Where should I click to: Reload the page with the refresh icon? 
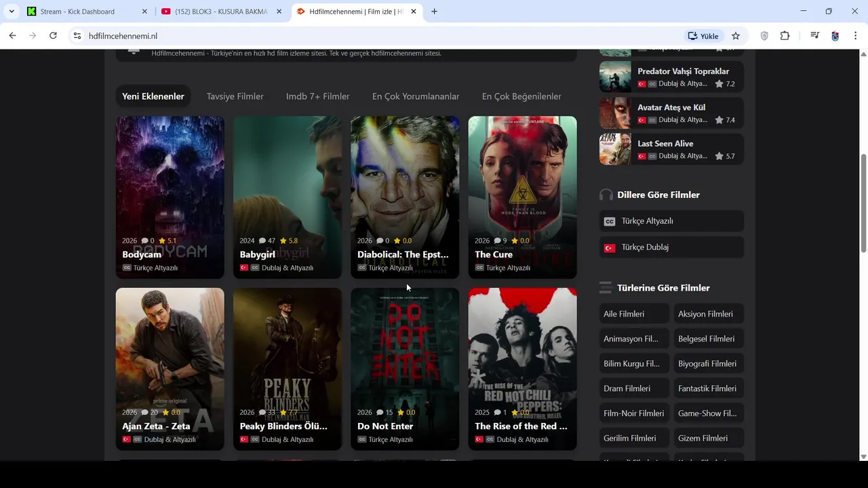pos(53,36)
